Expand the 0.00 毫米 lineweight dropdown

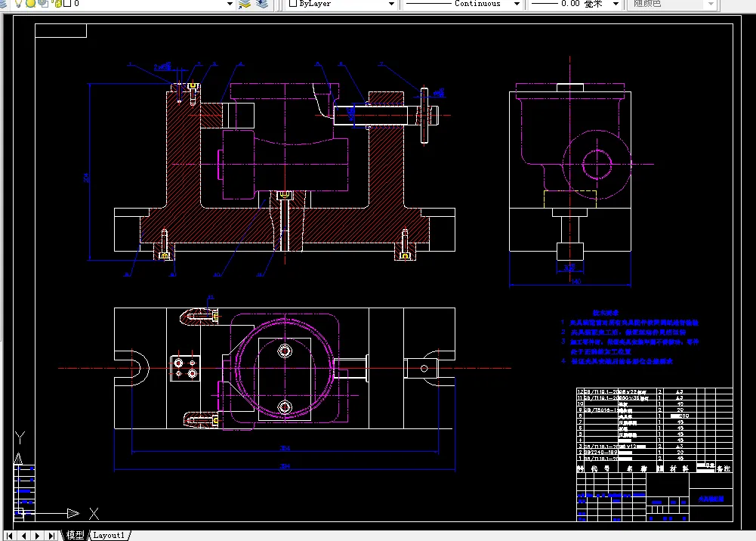[616, 3]
